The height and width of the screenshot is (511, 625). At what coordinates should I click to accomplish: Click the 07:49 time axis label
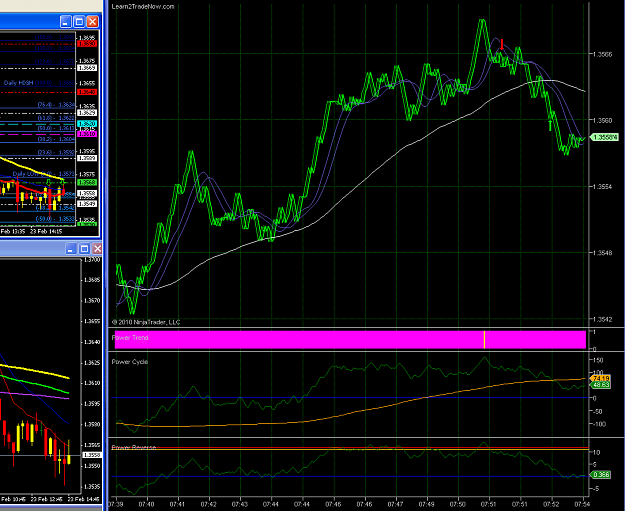click(426, 504)
